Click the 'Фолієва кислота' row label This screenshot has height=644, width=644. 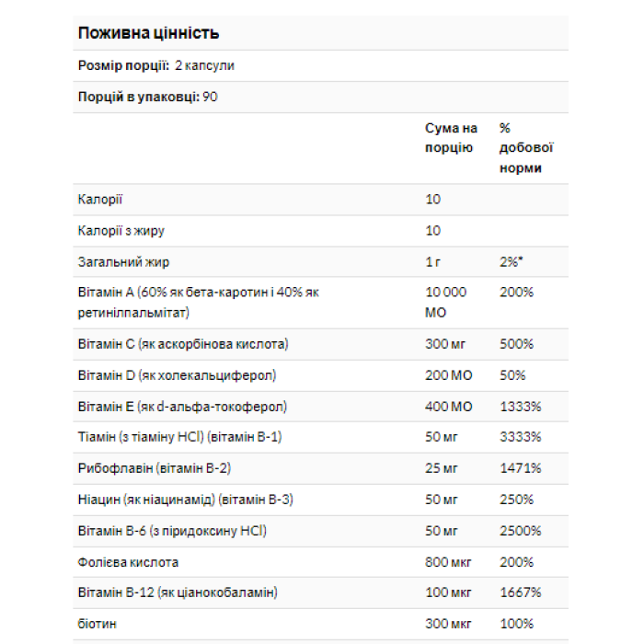click(x=129, y=562)
